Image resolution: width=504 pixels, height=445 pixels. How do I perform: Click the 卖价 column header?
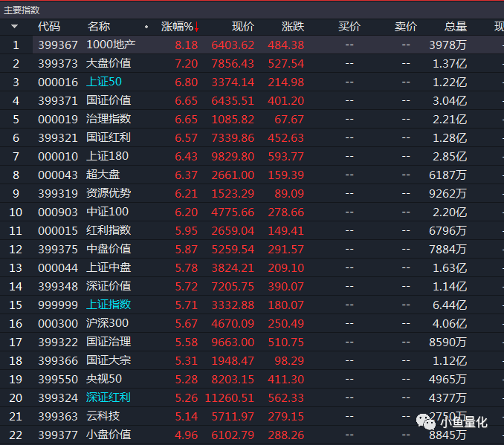click(x=406, y=27)
